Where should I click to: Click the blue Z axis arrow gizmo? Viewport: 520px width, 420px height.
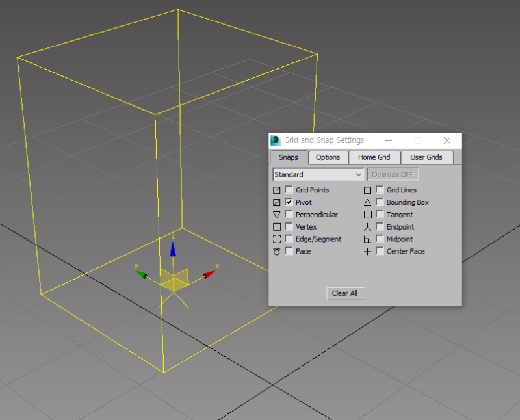point(173,250)
